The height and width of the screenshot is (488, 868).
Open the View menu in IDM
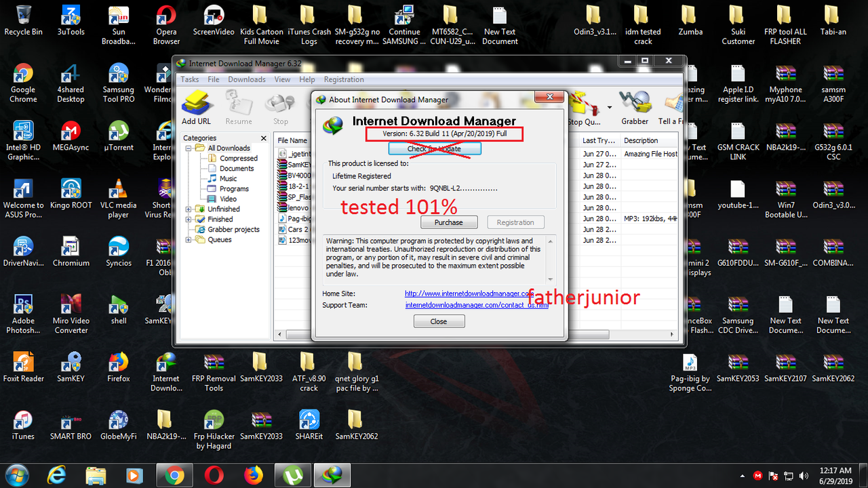[282, 79]
